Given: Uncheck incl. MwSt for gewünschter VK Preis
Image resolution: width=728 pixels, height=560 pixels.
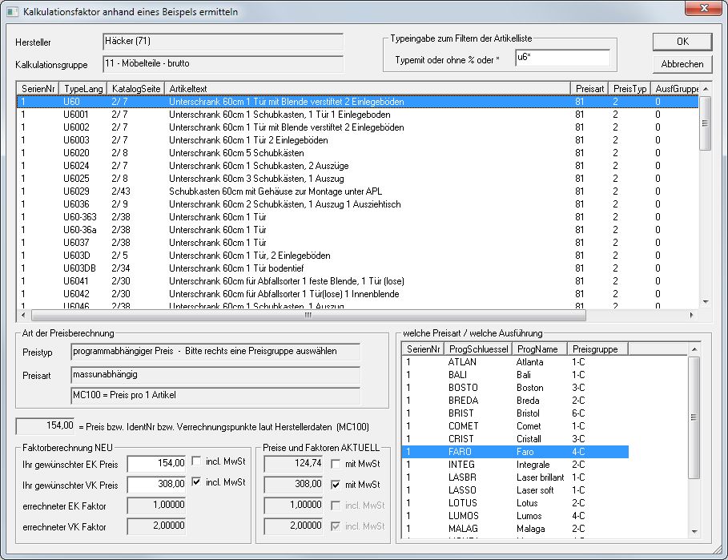Looking at the screenshot, I should tap(197, 482).
